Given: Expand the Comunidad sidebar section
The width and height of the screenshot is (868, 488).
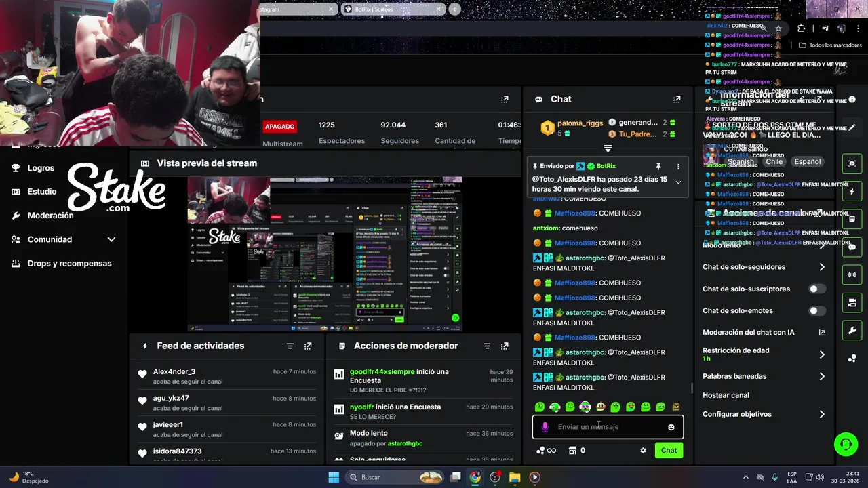Looking at the screenshot, I should tap(111, 239).
